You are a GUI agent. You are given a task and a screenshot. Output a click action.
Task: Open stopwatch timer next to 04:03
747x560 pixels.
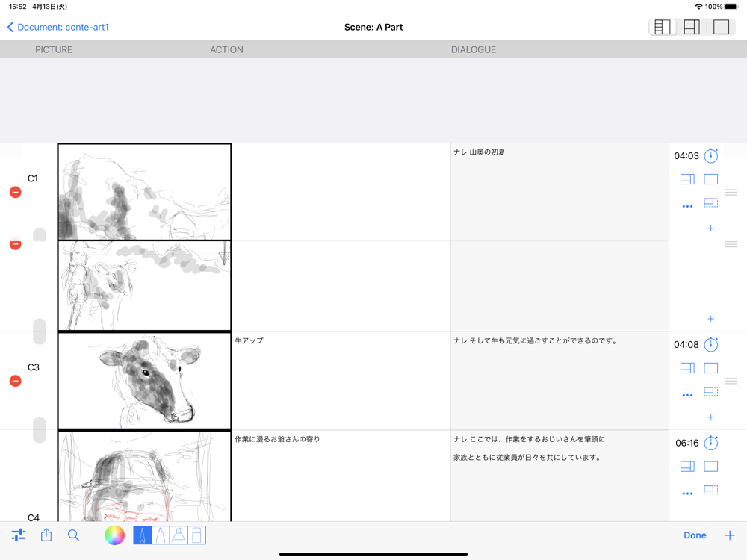coord(711,155)
